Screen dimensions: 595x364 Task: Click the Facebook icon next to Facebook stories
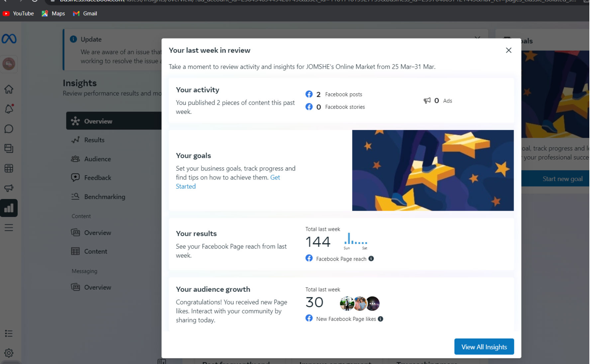click(x=309, y=107)
